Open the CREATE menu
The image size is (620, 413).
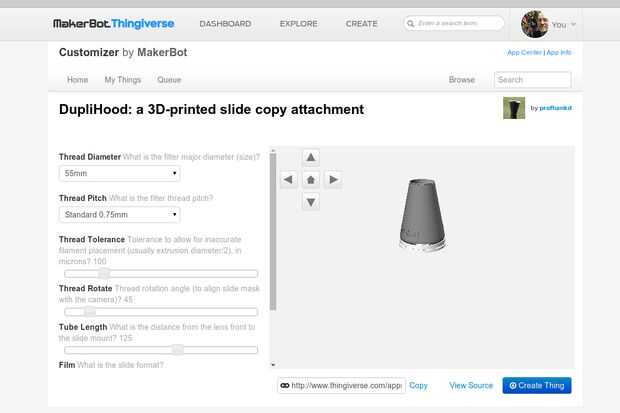(x=361, y=24)
